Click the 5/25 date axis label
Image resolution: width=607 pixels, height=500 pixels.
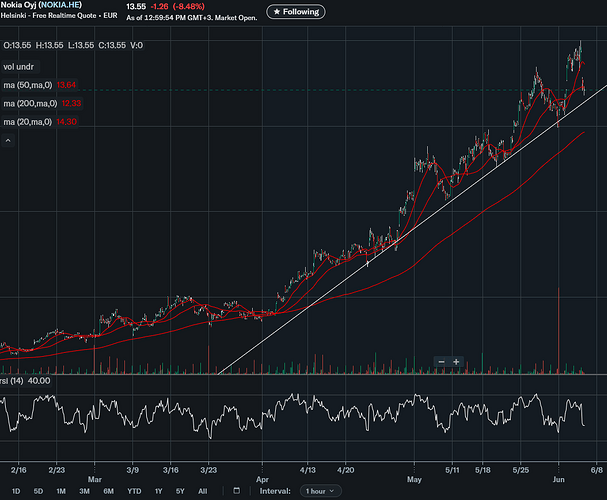pos(521,470)
